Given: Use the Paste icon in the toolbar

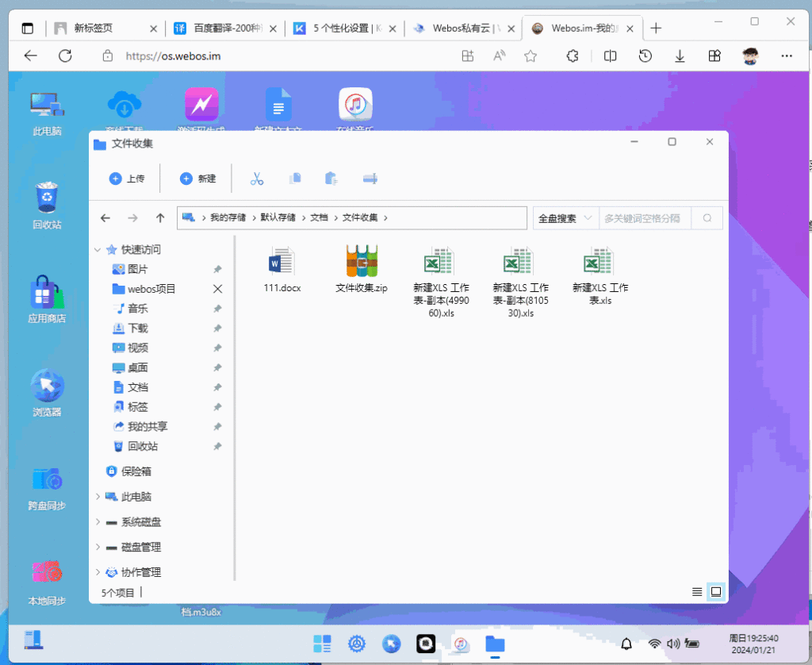Looking at the screenshot, I should (330, 178).
